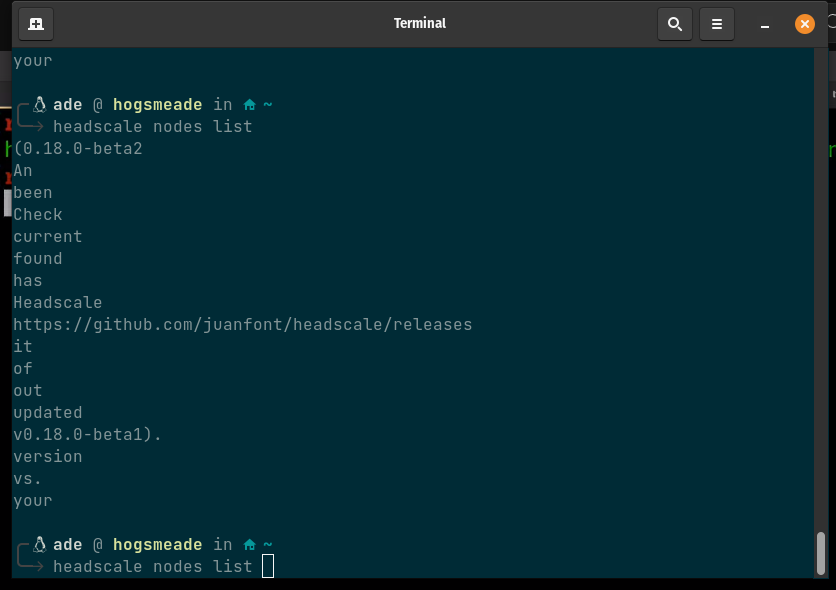Minimize the Terminal window
This screenshot has width=836, height=590.
coord(765,25)
